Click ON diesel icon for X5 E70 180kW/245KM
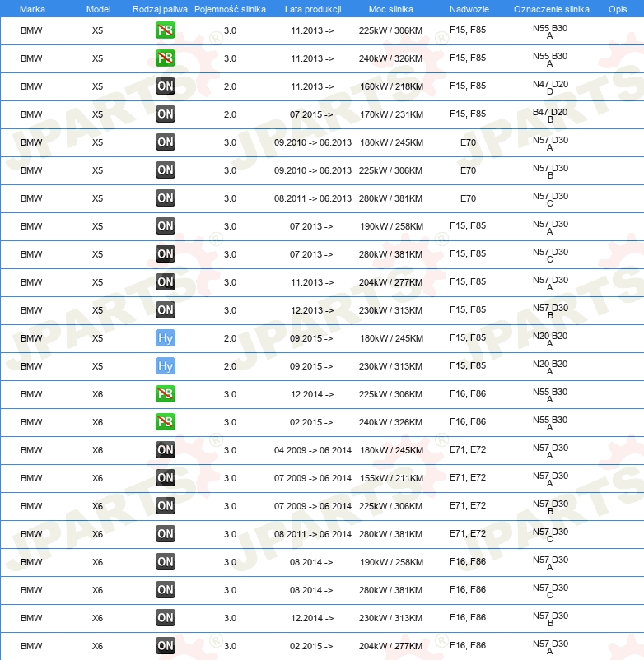Viewport: 644px width, 660px height. (165, 142)
